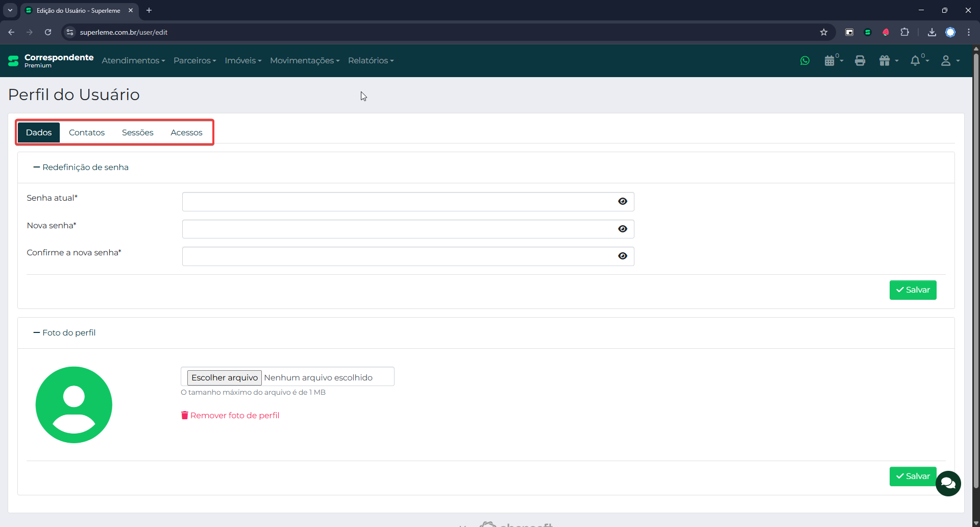980x527 pixels.
Task: Expand the Atendimentos dropdown menu
Action: point(133,61)
